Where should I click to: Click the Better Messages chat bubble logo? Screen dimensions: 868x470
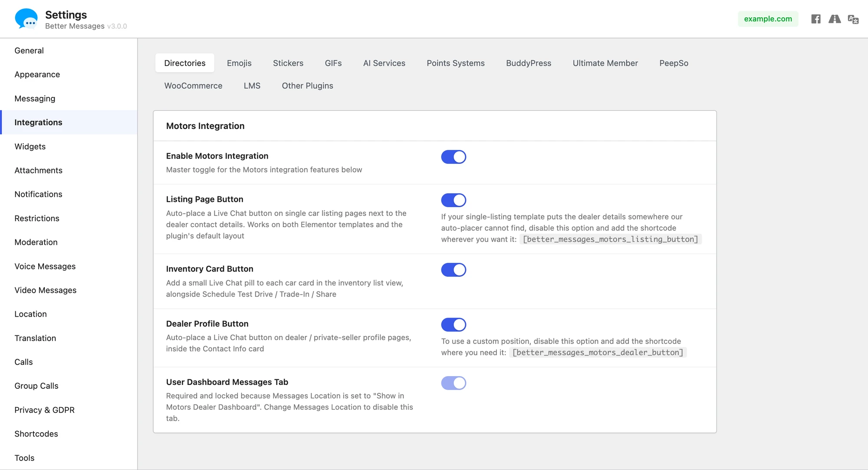[26, 19]
